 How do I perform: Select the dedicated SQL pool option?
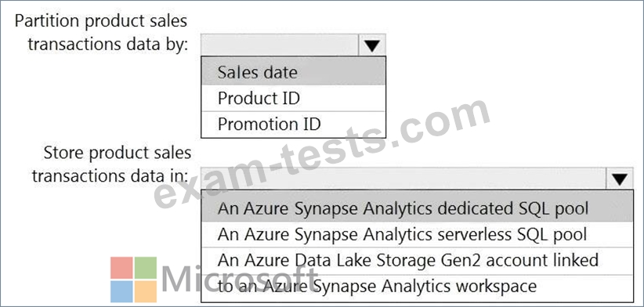pos(417,208)
